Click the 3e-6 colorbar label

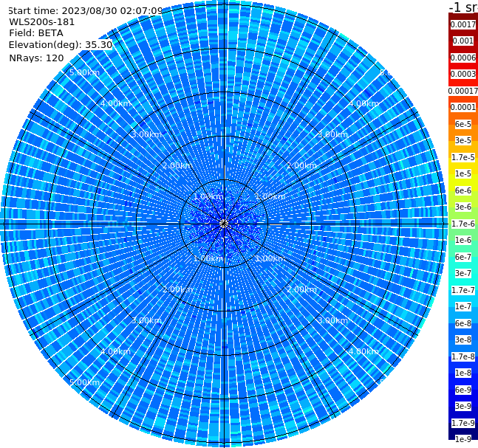point(463,207)
